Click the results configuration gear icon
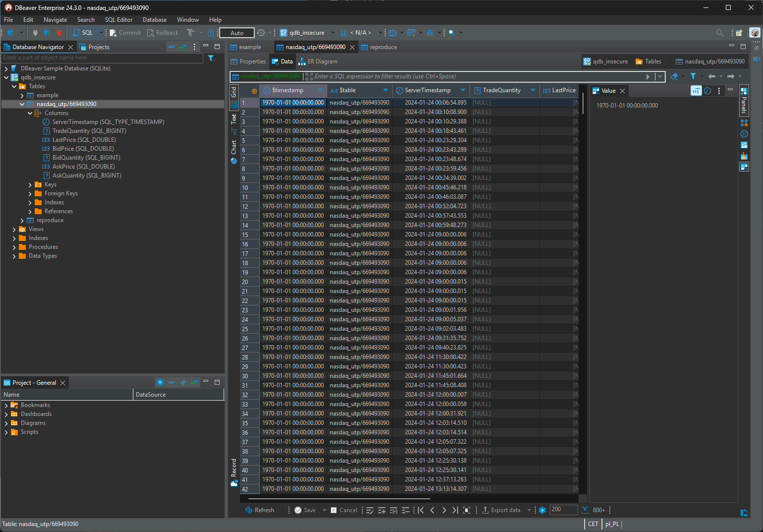The width and height of the screenshot is (763, 532). (542, 510)
